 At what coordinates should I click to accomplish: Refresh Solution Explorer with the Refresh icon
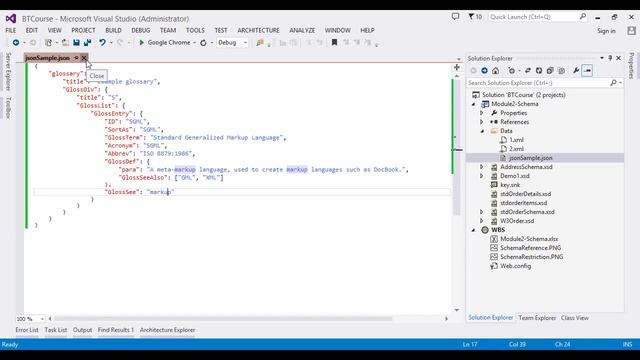pos(539,71)
